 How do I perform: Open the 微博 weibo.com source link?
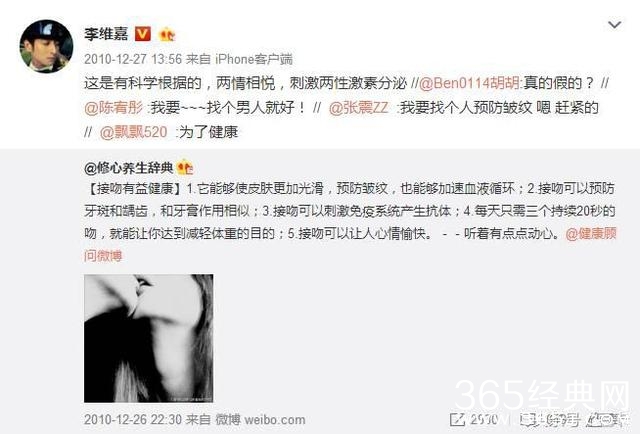tap(260, 419)
